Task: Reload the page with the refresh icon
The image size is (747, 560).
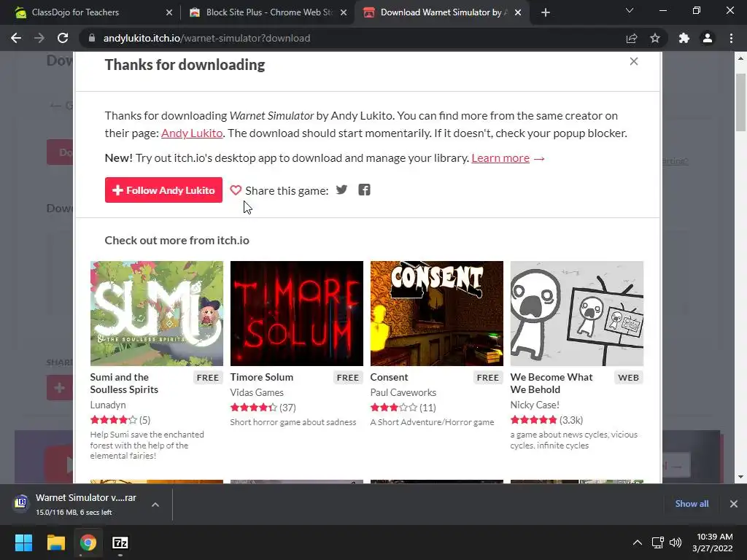Action: pos(63,38)
